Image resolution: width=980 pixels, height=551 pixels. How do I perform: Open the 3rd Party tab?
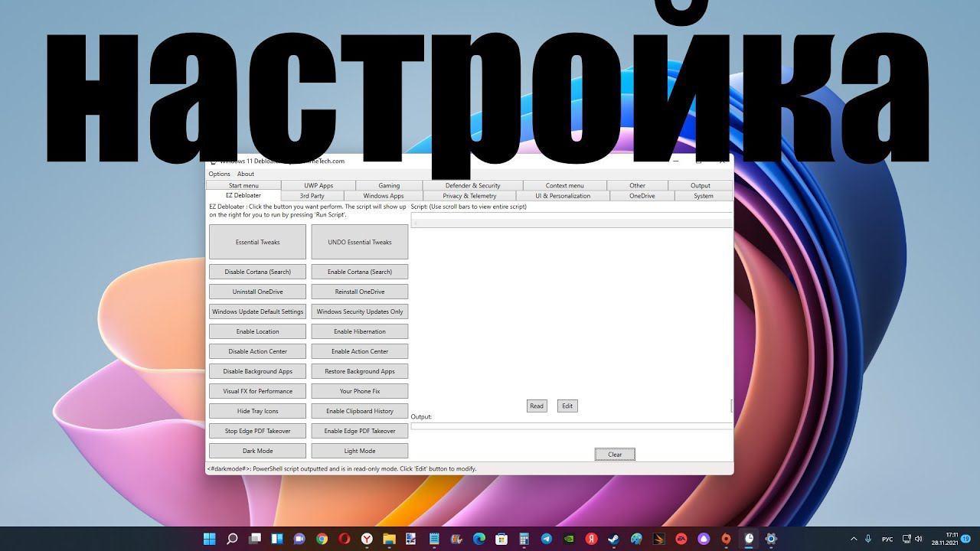(x=312, y=196)
